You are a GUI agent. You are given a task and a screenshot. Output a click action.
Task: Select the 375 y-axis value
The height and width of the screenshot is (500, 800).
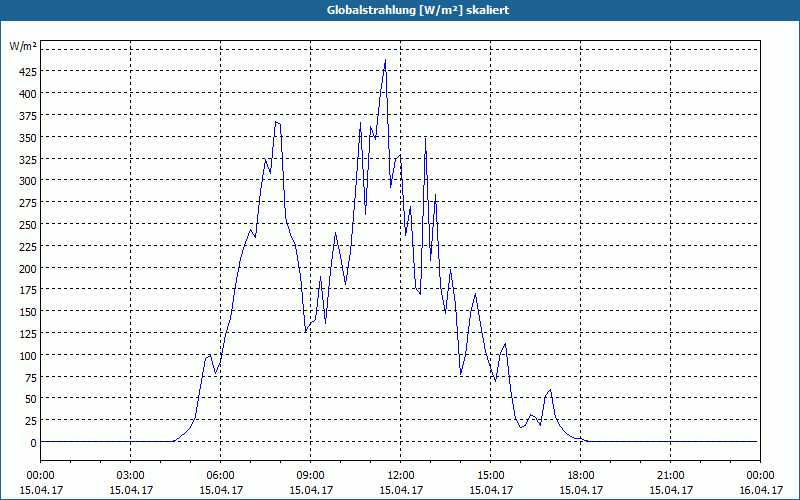[27, 115]
